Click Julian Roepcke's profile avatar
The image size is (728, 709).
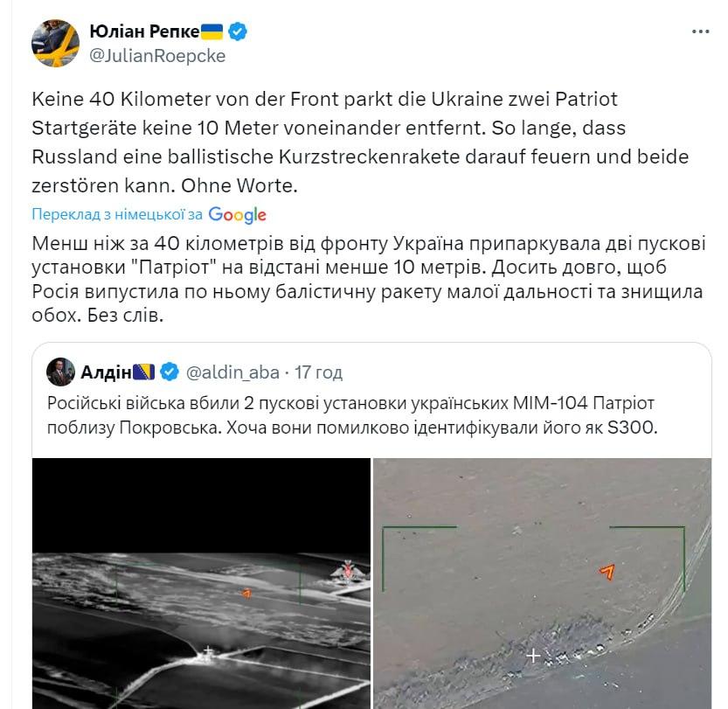pyautogui.click(x=55, y=43)
